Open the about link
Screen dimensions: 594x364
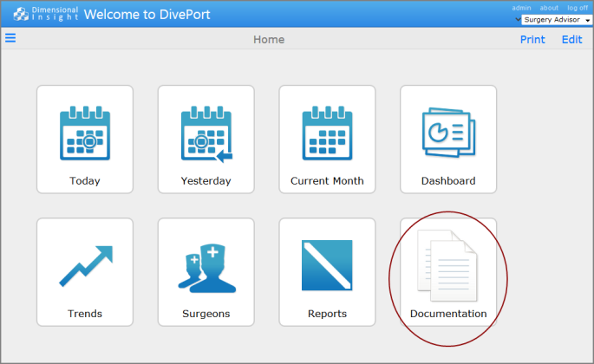(549, 8)
